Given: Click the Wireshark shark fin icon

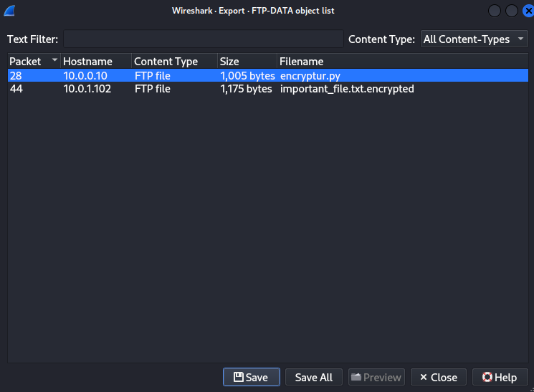Looking at the screenshot, I should (9, 11).
